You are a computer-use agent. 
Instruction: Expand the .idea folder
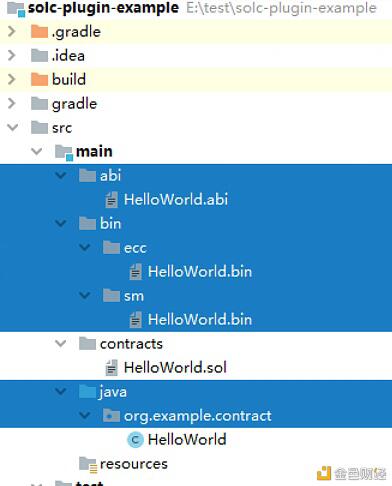12,55
